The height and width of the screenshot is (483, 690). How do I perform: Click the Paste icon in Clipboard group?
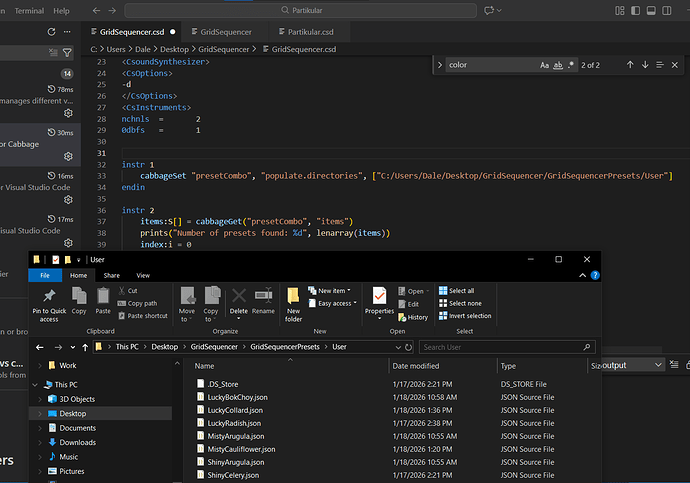tap(101, 296)
